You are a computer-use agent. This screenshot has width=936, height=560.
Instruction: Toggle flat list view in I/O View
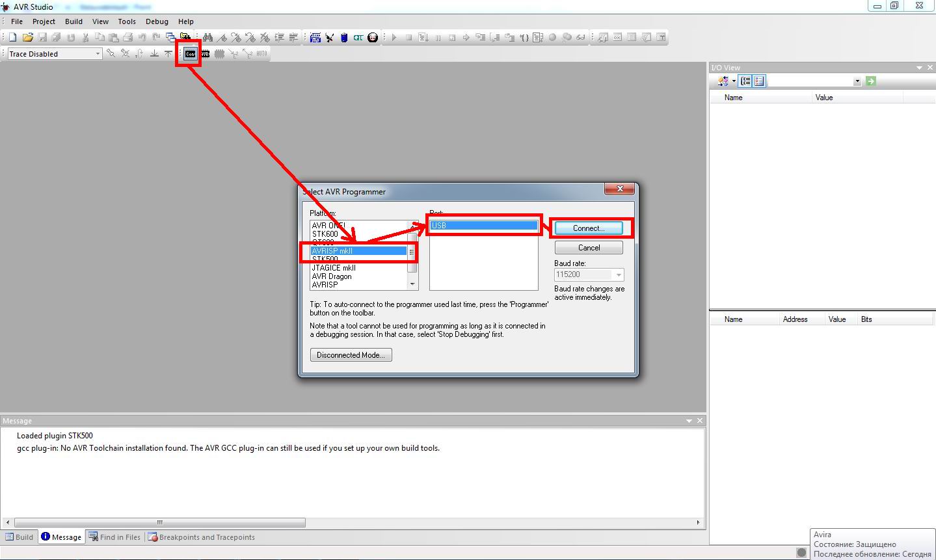coord(759,81)
